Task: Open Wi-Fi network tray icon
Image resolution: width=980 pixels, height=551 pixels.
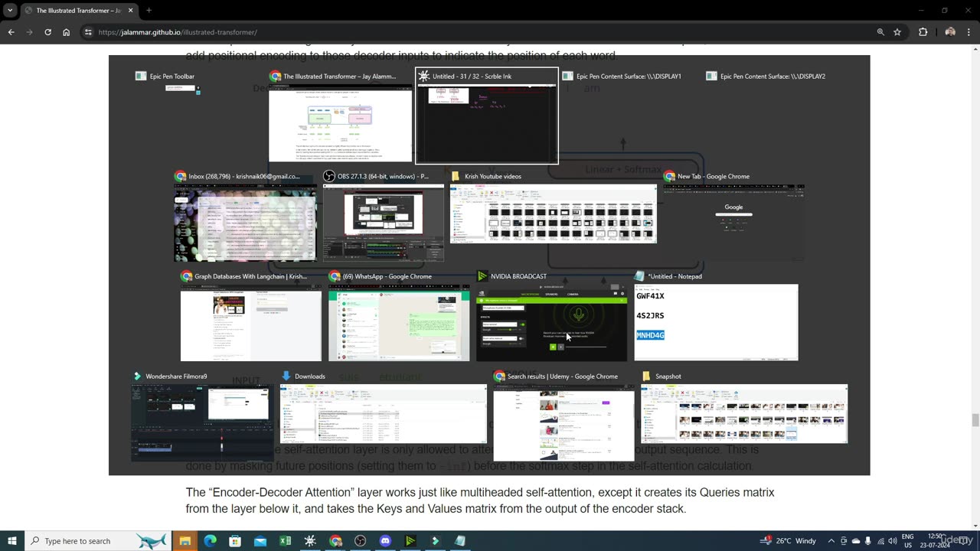Action: [x=880, y=541]
